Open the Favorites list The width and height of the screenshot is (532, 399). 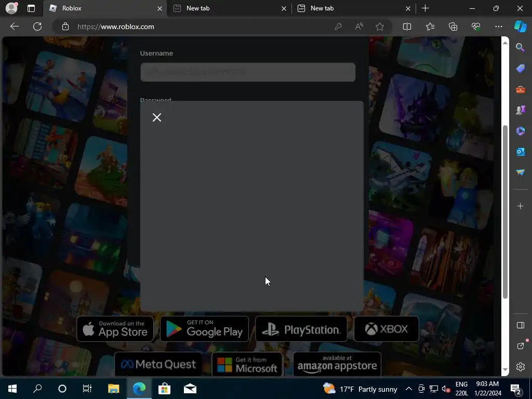click(430, 26)
